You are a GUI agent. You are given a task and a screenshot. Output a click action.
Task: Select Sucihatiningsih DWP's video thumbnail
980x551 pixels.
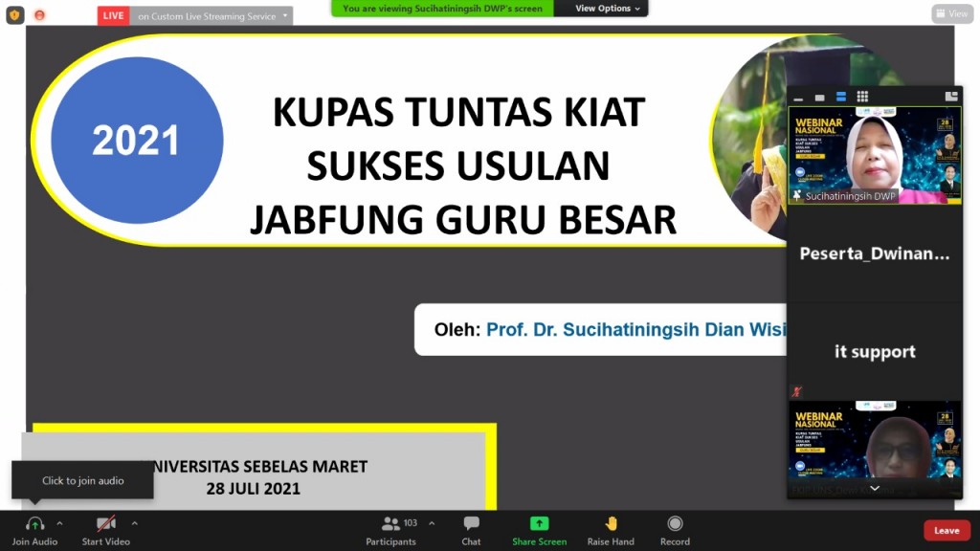[x=875, y=155]
